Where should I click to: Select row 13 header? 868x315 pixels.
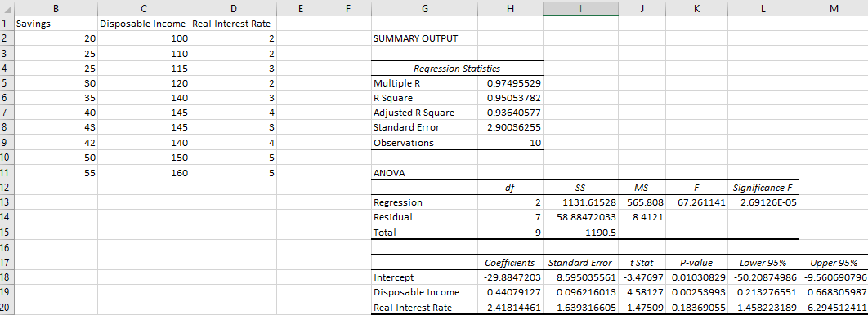(7, 202)
